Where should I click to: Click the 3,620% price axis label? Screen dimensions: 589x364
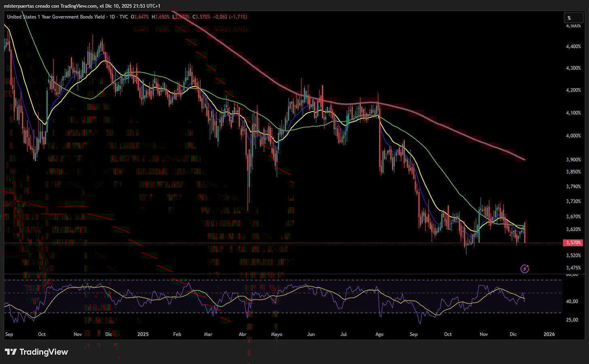pos(573,229)
